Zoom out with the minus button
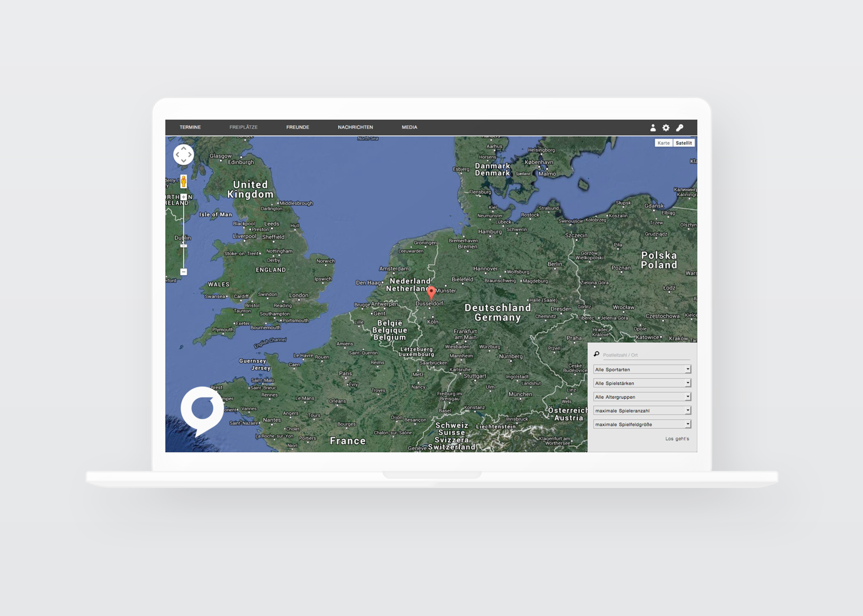 [184, 272]
